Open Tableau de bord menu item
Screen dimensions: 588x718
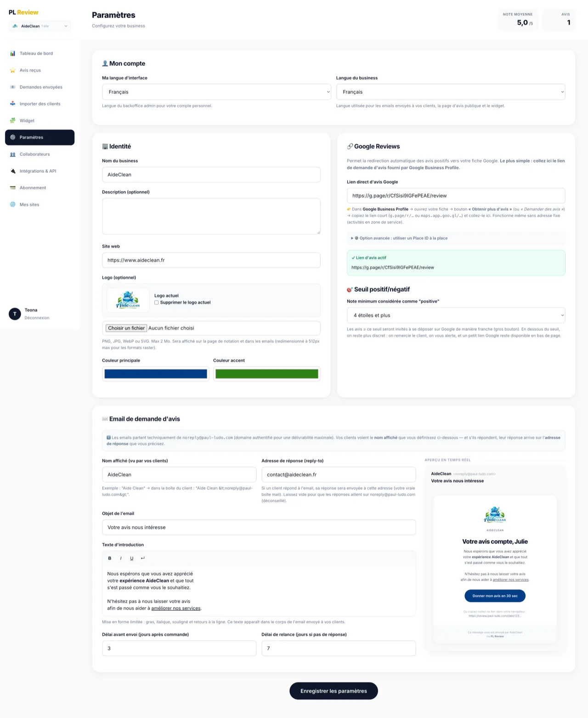tap(40, 53)
